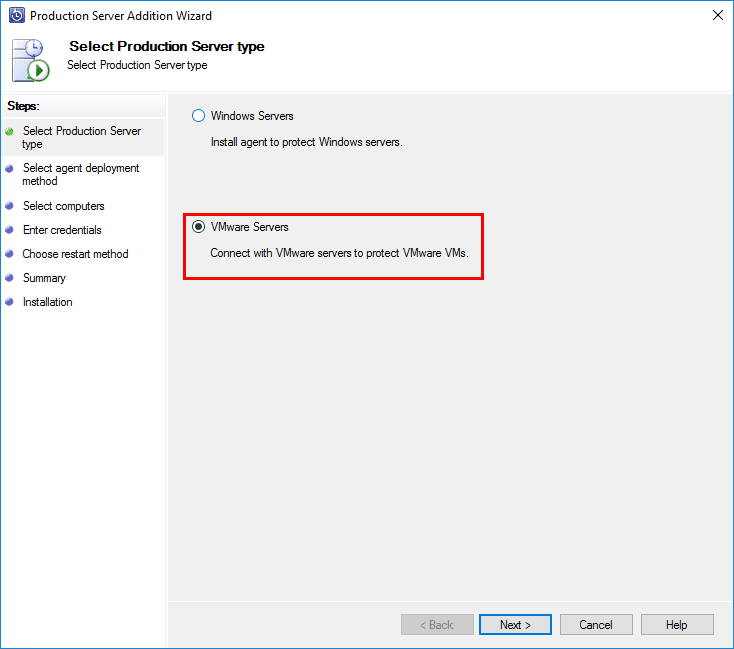This screenshot has width=734, height=649.
Task: Click bullet icon next to Summary step
Action: tap(9, 278)
